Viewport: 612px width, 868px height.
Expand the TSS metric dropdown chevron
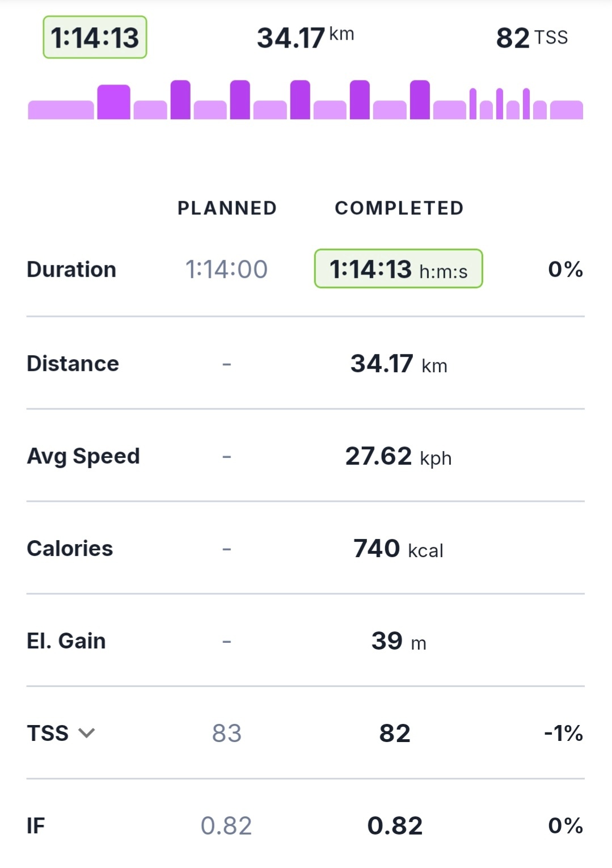(x=86, y=733)
